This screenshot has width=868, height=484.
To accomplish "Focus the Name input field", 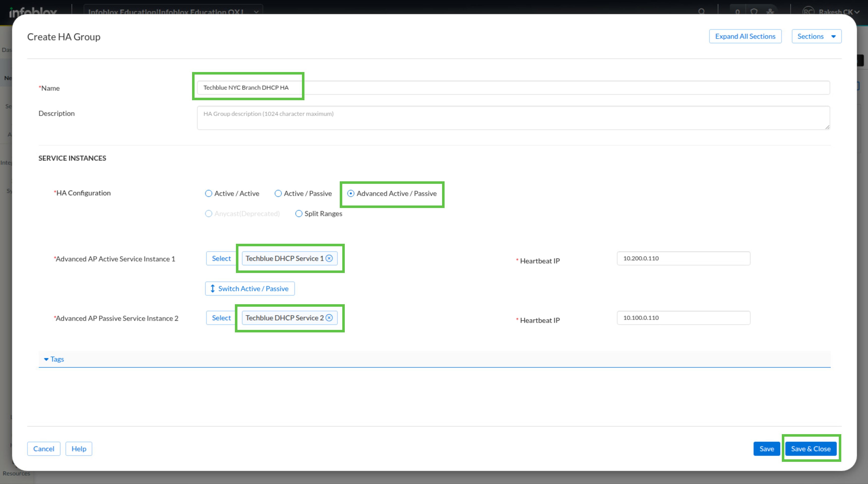I will [513, 88].
